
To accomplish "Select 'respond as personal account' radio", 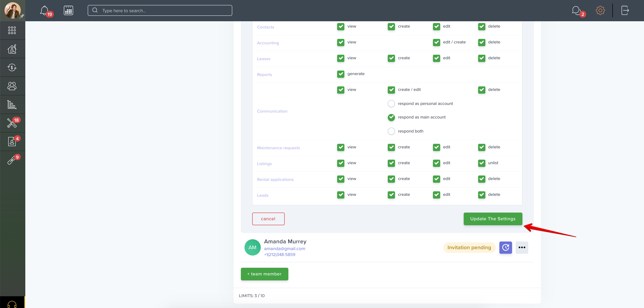I will (x=391, y=104).
